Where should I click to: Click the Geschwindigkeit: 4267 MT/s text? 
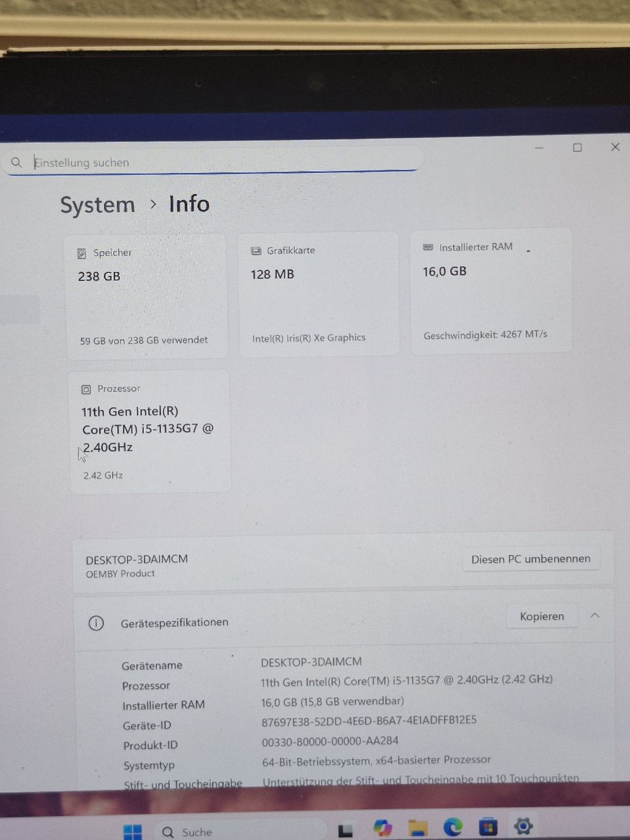click(x=485, y=335)
